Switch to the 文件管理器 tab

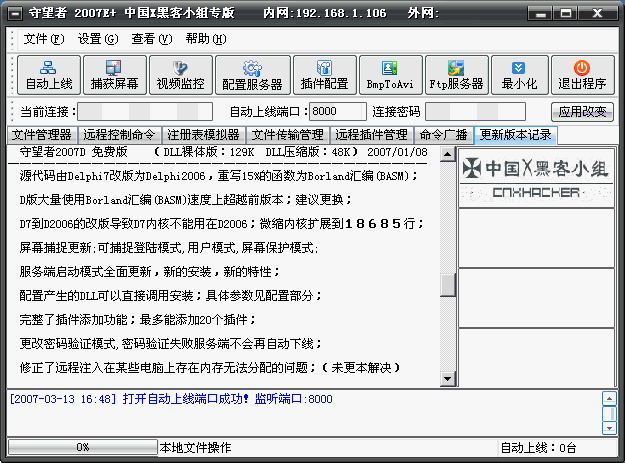coord(41,134)
